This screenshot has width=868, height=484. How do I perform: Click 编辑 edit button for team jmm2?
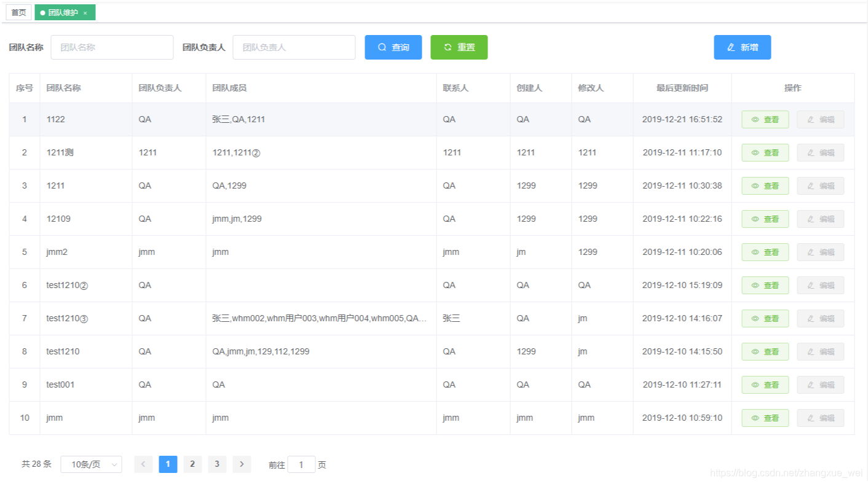click(821, 252)
